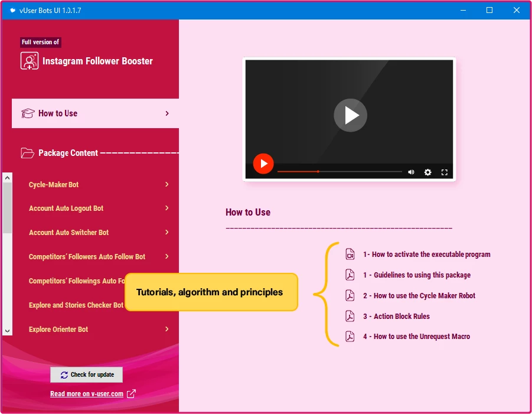Open the Read more on v-user.com link

click(x=87, y=394)
